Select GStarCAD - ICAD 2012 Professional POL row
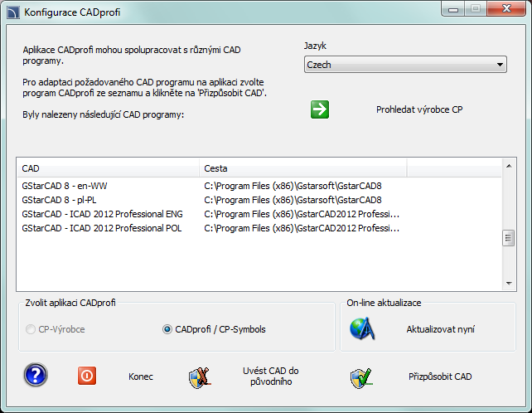The image size is (532, 413). pyautogui.click(x=259, y=228)
